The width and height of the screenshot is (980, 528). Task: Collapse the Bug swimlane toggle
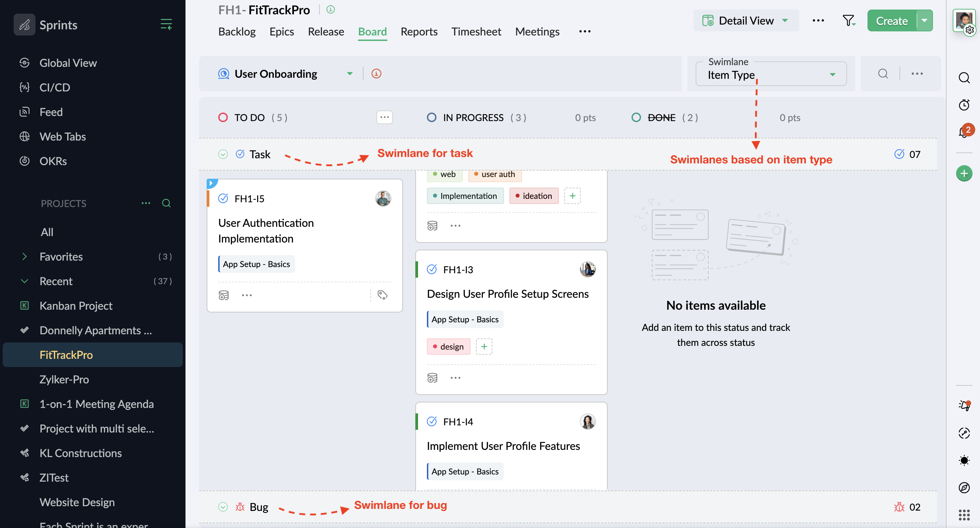pyautogui.click(x=223, y=507)
